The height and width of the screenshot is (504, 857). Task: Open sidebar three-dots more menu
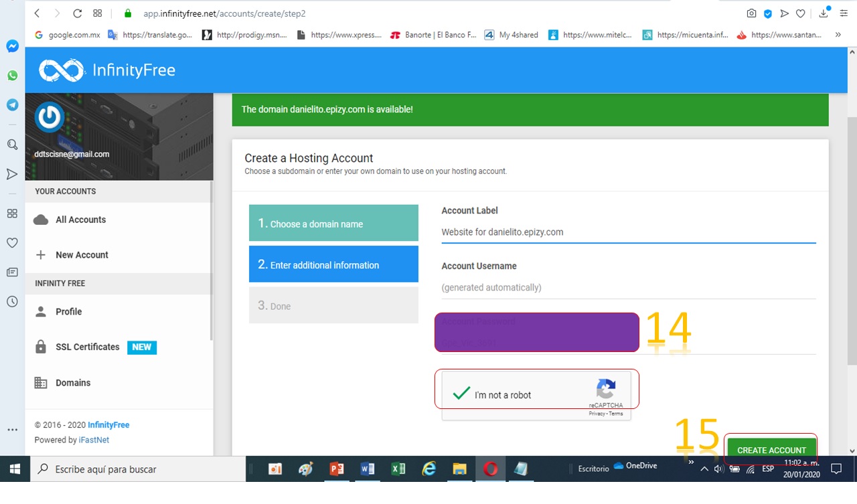12,430
